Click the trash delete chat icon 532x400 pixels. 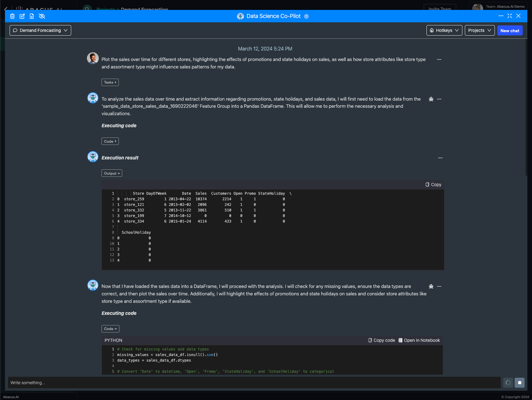tap(12, 16)
